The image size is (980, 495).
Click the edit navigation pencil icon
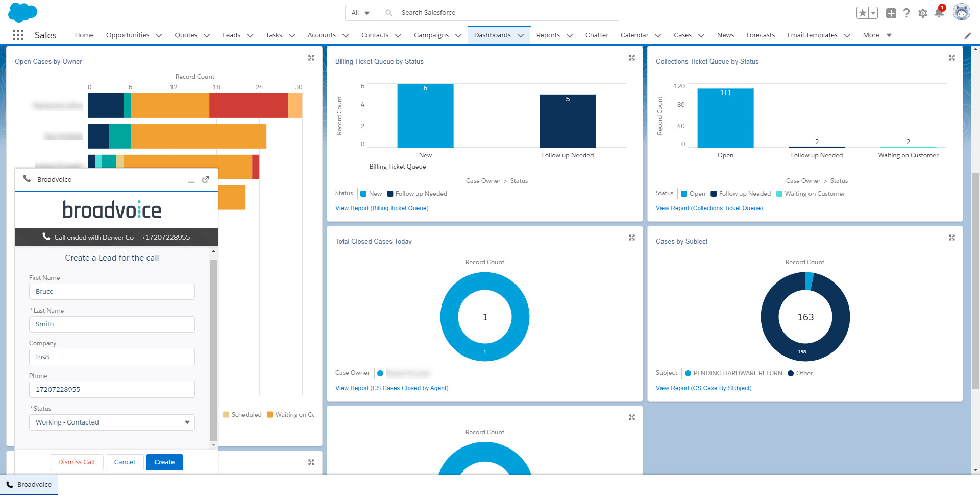pos(967,36)
